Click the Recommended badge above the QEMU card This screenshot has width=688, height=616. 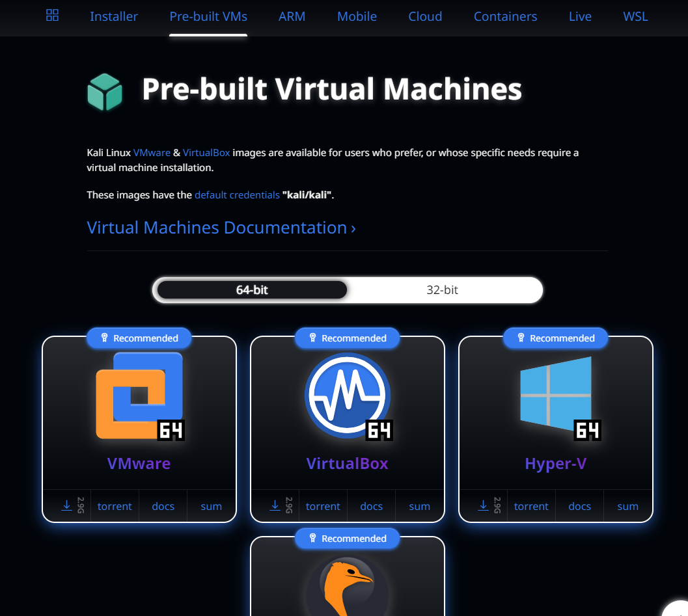[x=348, y=539]
